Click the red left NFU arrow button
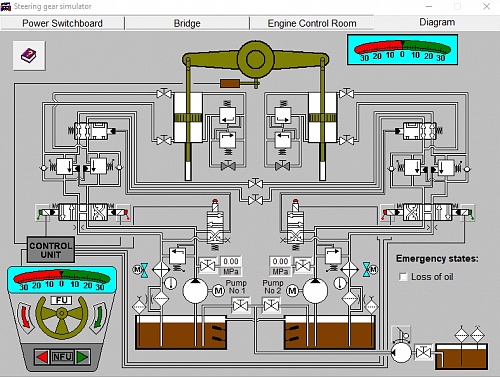 click(42, 357)
